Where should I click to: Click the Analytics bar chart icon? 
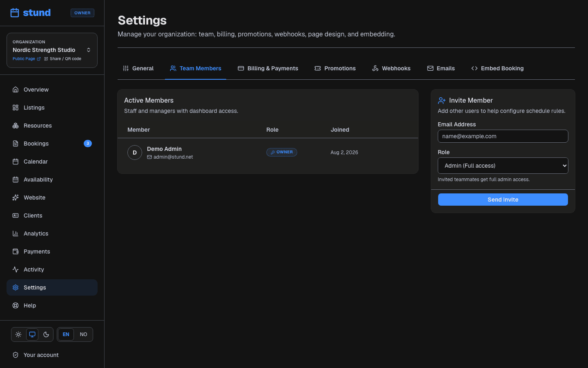[16, 233]
